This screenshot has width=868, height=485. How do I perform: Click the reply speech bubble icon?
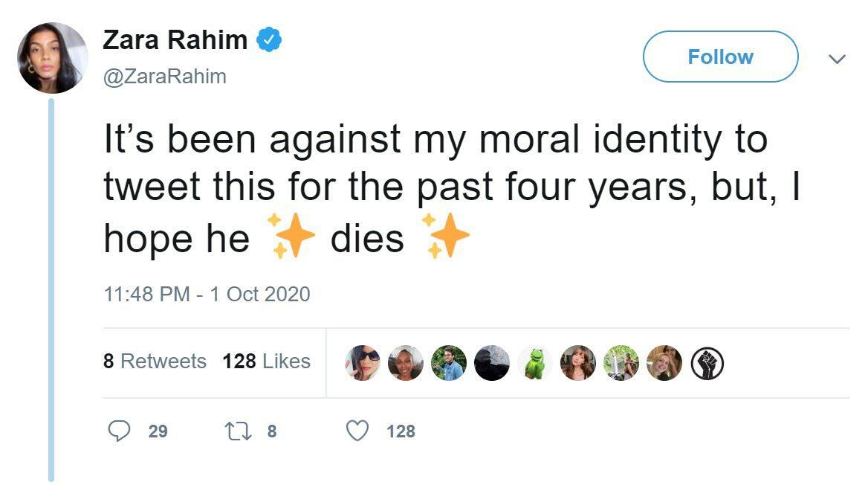click(x=120, y=431)
